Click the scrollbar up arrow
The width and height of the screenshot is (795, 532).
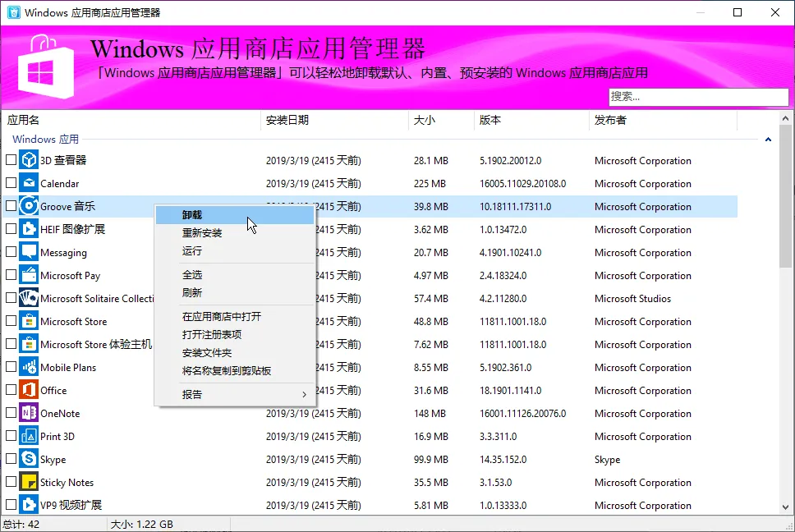785,118
